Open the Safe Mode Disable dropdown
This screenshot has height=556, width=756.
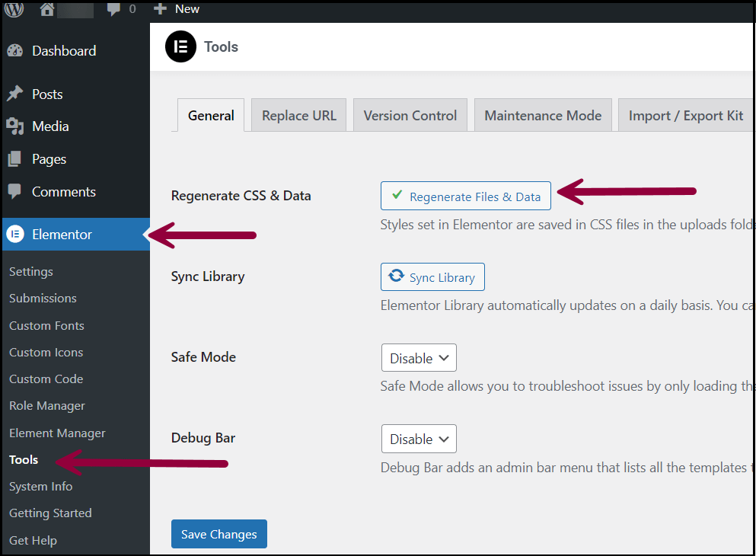pyautogui.click(x=418, y=357)
